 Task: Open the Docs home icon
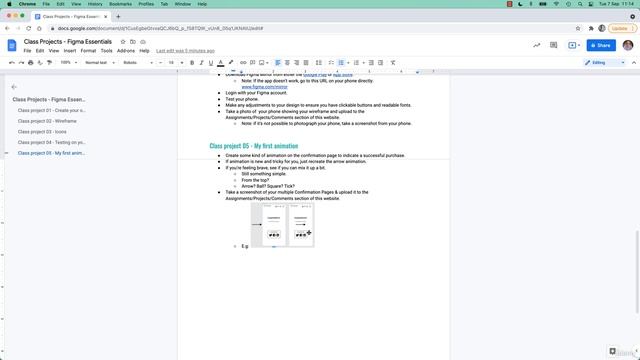coord(12,45)
